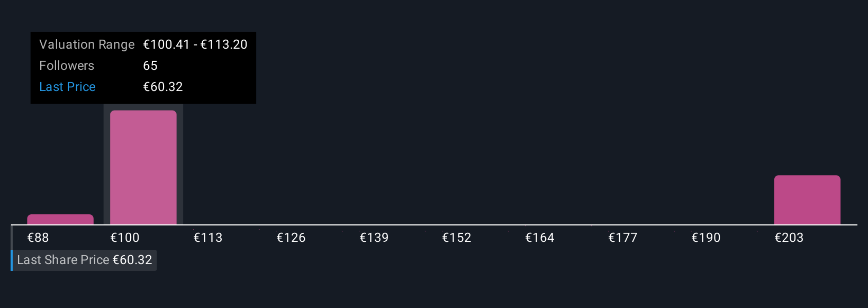Click the €190 axis label
The width and height of the screenshot is (868, 308).
coord(706,238)
